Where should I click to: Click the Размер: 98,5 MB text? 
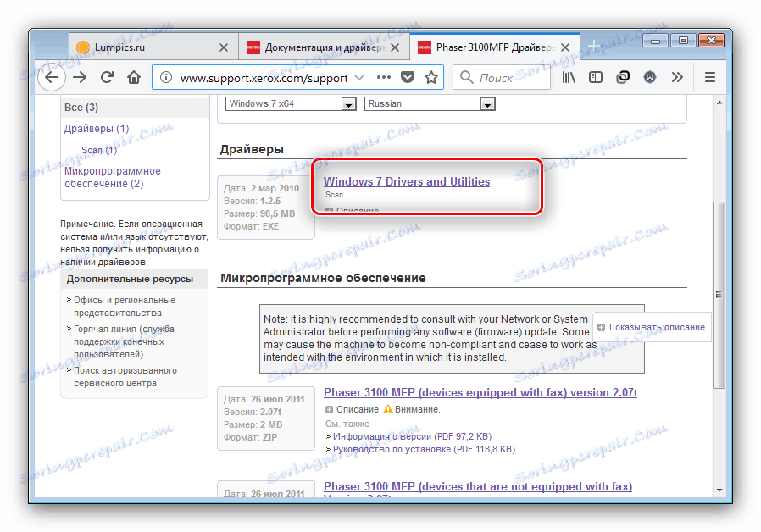coord(259,213)
